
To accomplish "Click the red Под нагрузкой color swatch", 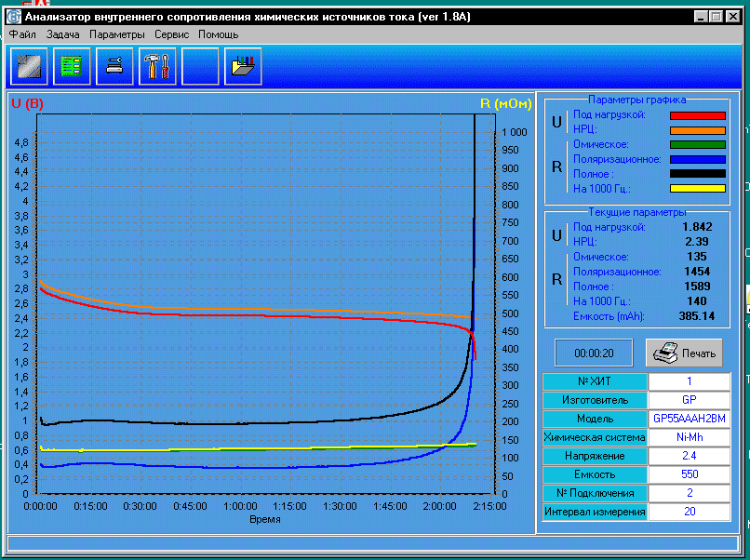I will (698, 115).
